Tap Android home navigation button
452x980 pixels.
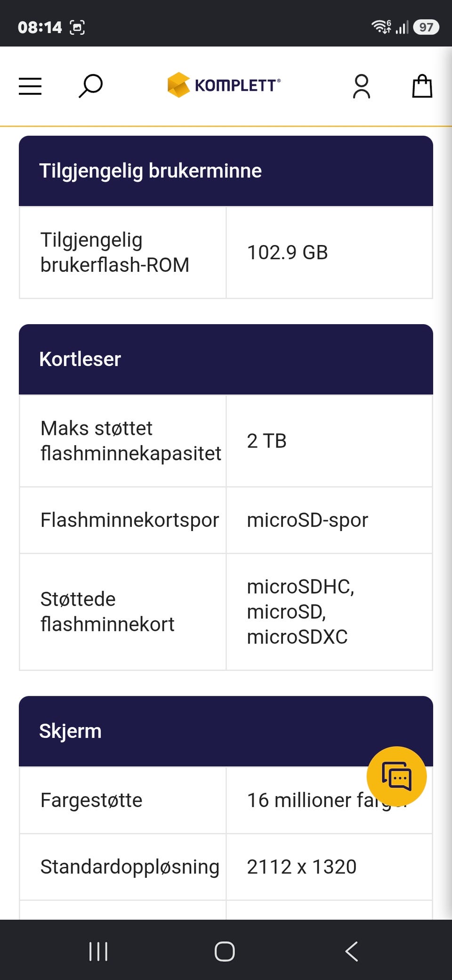pyautogui.click(x=225, y=951)
